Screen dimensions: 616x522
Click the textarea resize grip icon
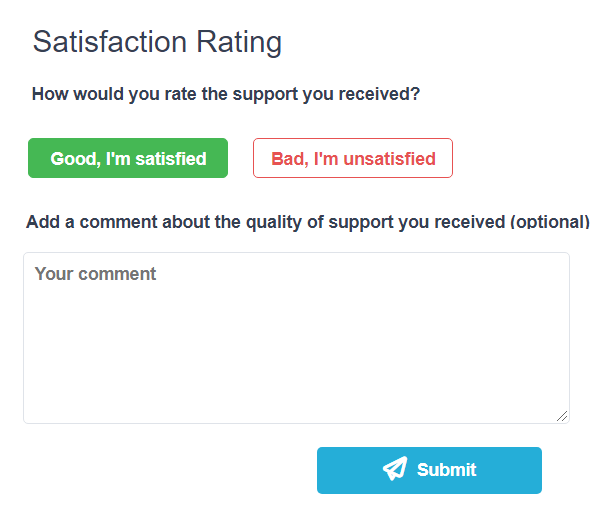tap(562, 416)
